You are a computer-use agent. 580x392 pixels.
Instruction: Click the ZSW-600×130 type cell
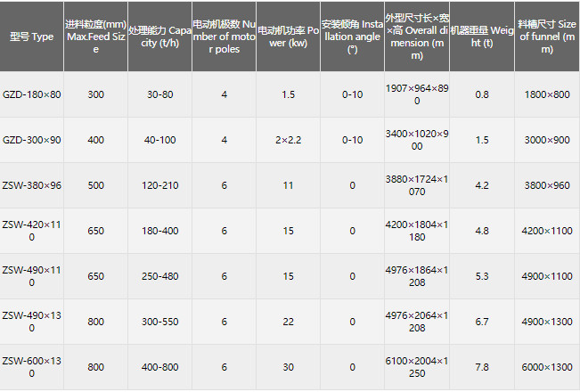pos(31,367)
